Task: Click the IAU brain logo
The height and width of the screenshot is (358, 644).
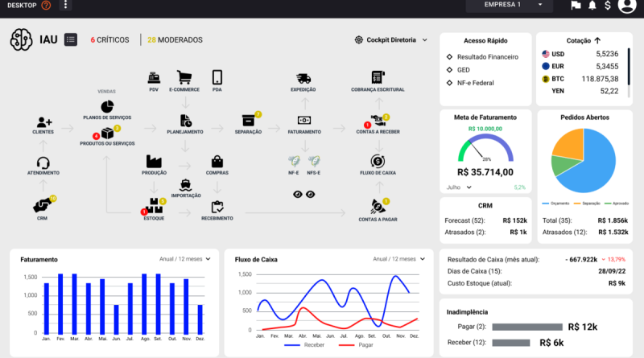Action: [x=22, y=40]
